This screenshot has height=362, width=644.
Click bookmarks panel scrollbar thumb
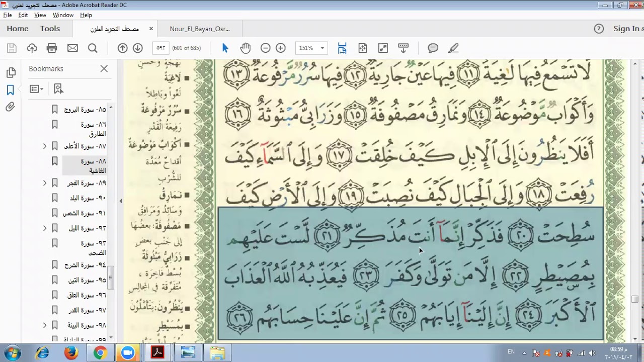[x=111, y=278]
